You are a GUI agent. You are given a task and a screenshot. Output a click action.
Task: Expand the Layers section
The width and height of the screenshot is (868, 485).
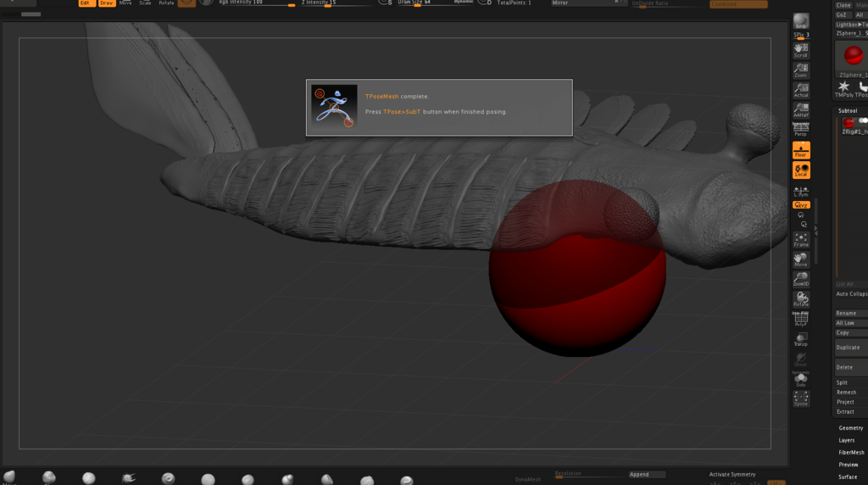[847, 440]
